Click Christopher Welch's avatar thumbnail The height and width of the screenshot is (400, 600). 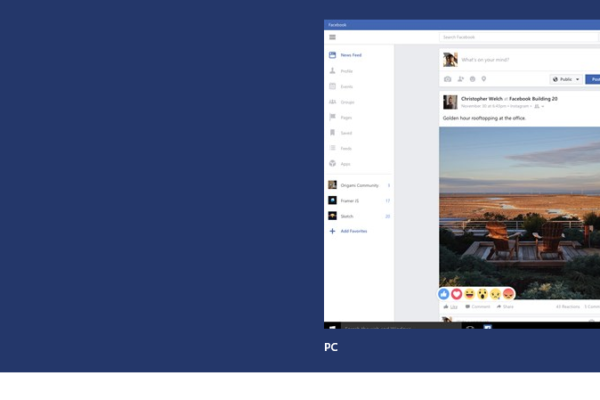pos(450,102)
